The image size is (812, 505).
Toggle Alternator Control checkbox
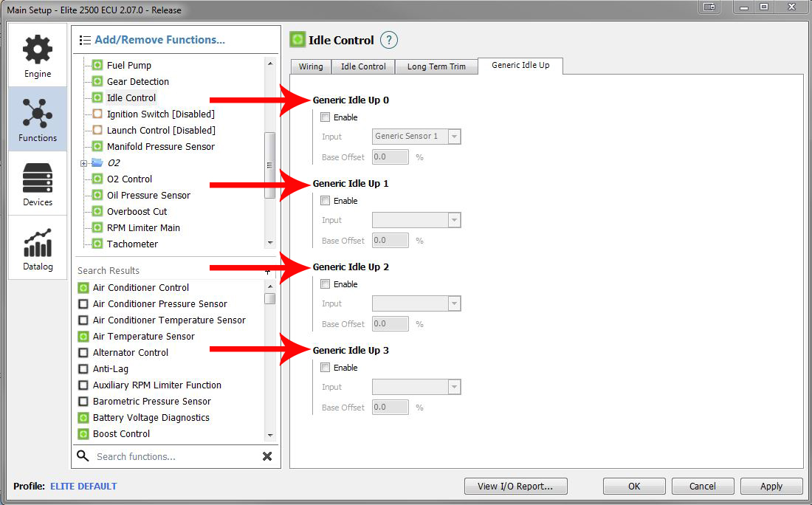pos(83,352)
